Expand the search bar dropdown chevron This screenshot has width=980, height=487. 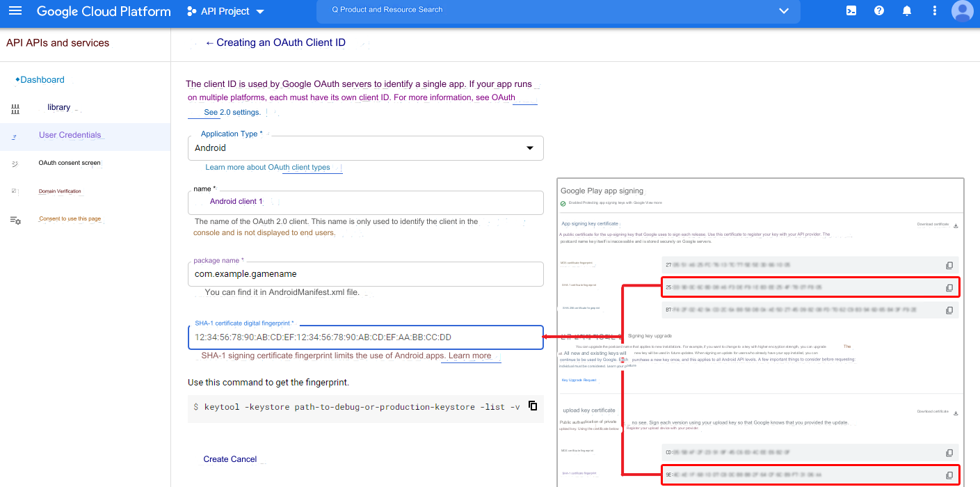click(x=784, y=11)
